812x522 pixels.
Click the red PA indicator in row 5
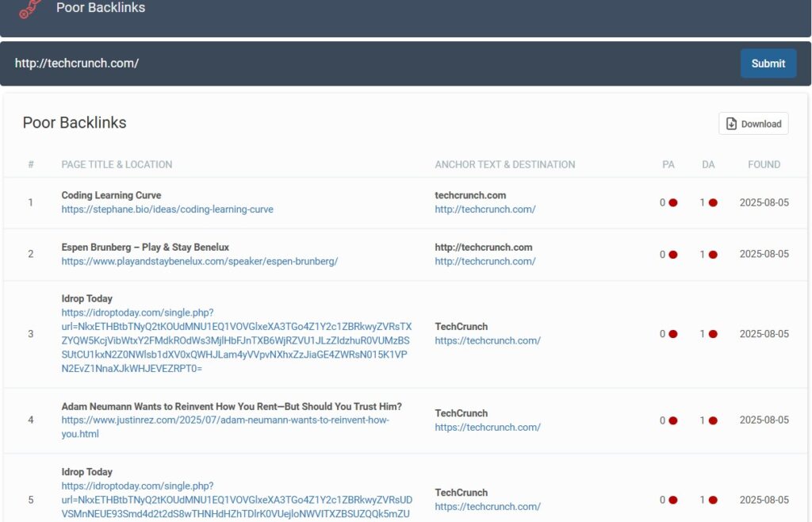click(672, 501)
